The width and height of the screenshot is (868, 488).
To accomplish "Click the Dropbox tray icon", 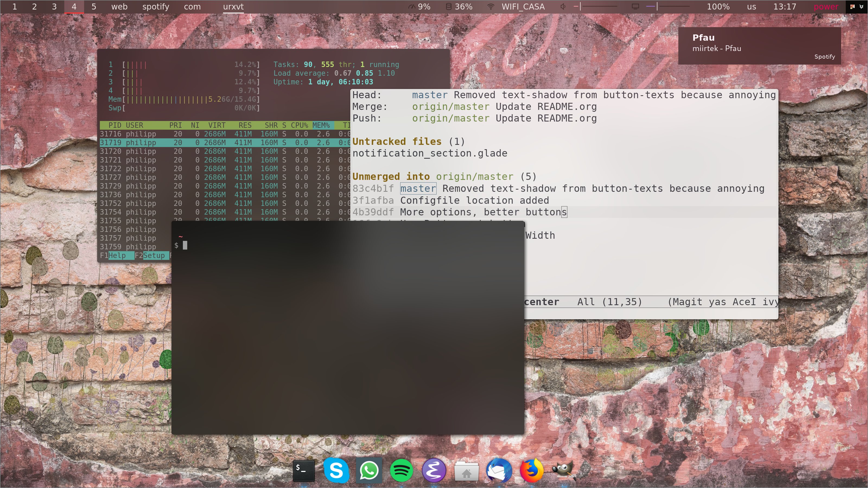I will [861, 7].
